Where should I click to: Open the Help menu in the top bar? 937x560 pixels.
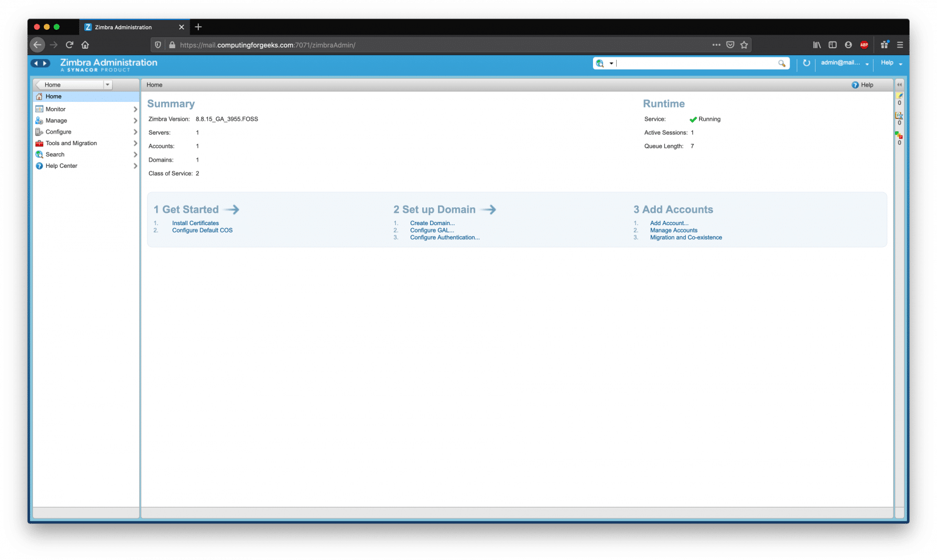(888, 63)
